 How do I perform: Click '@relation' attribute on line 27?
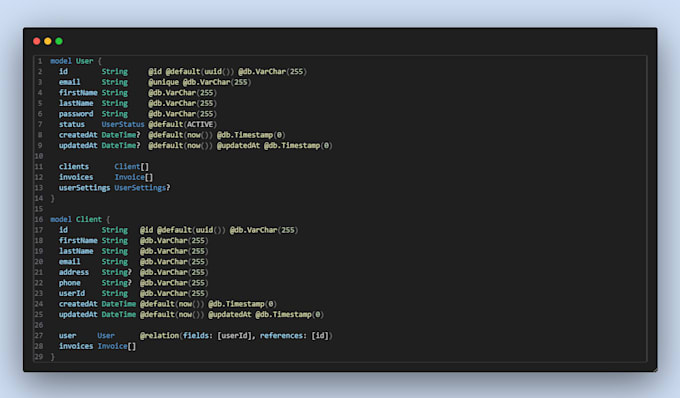coord(159,336)
